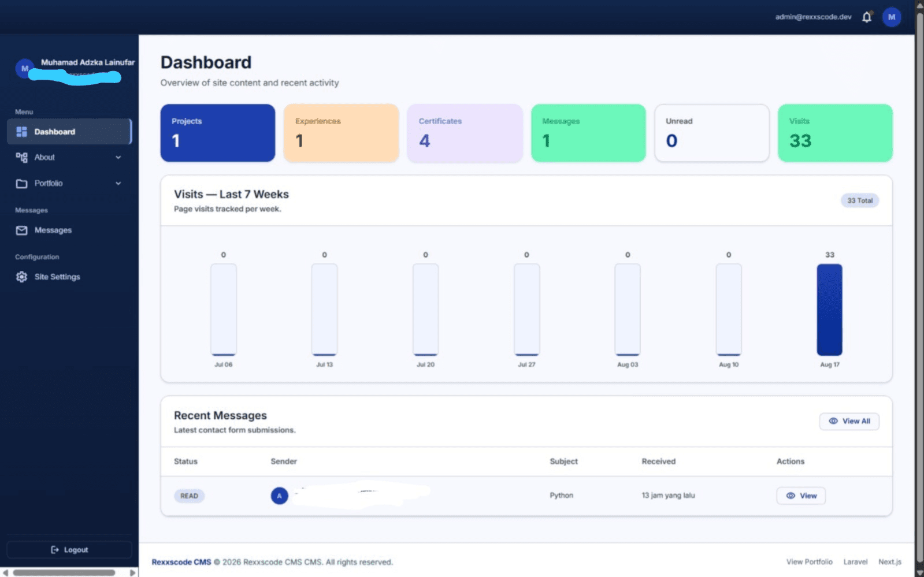Image resolution: width=924 pixels, height=577 pixels.
Task: Click the horizontal scrollbar under the sidebar
Action: [x=64, y=572]
